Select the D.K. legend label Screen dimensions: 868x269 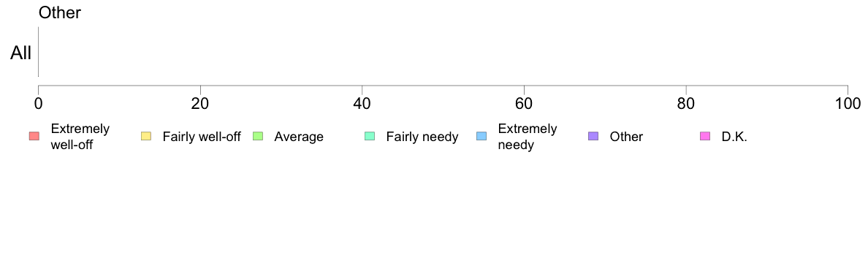pos(734,137)
